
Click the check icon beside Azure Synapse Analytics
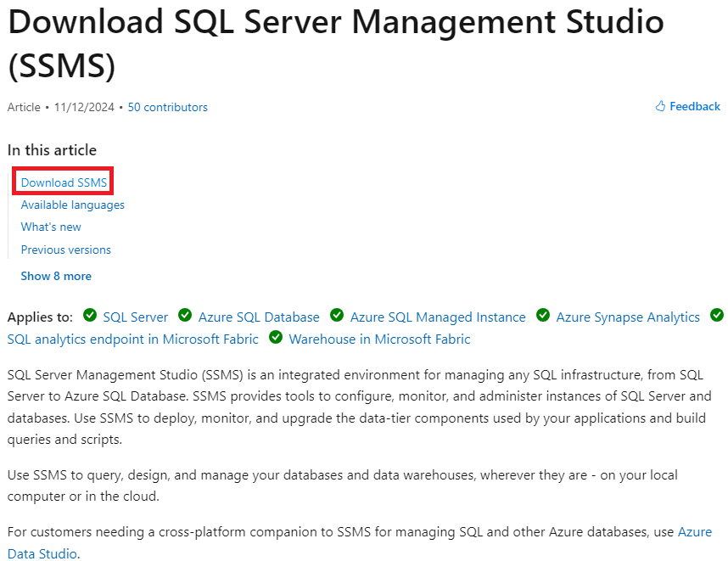click(543, 316)
